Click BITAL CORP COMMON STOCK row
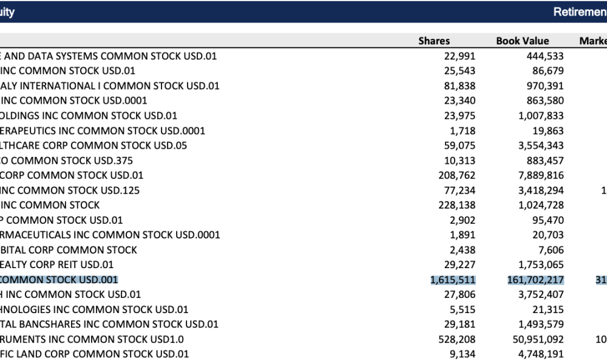Viewport: 607px width, 364px height. (69, 250)
